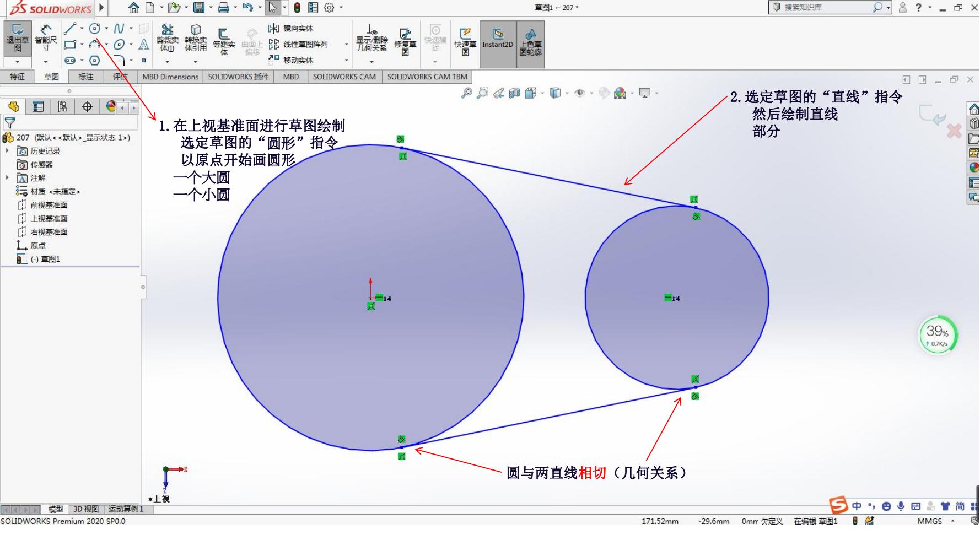
Task: Select the Circle sketch tool
Action: pos(95,29)
